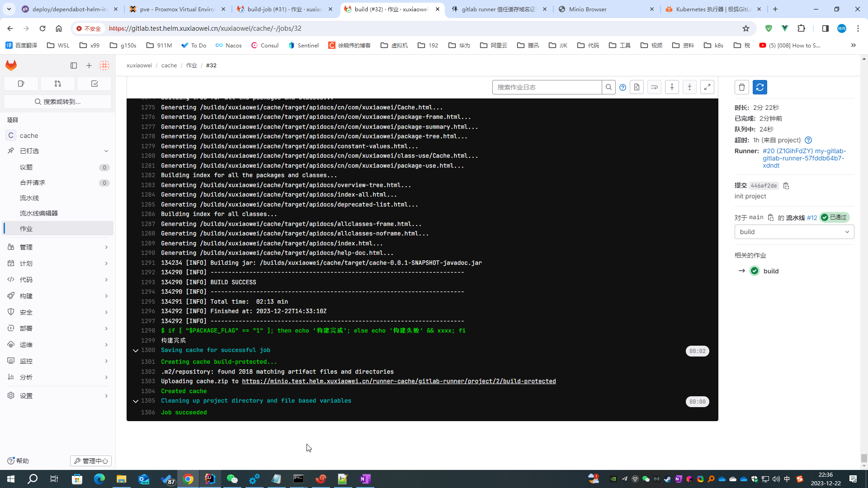Click the timeout help question icon
The image size is (868, 488).
(808, 140)
